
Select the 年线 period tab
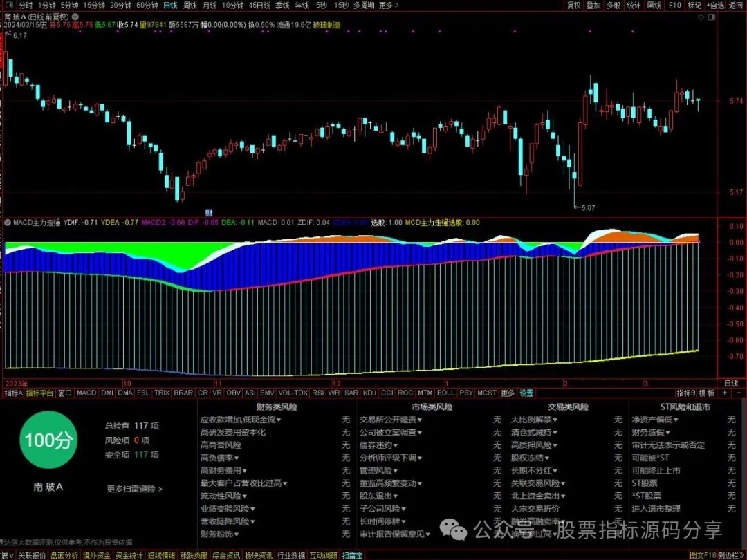click(302, 6)
